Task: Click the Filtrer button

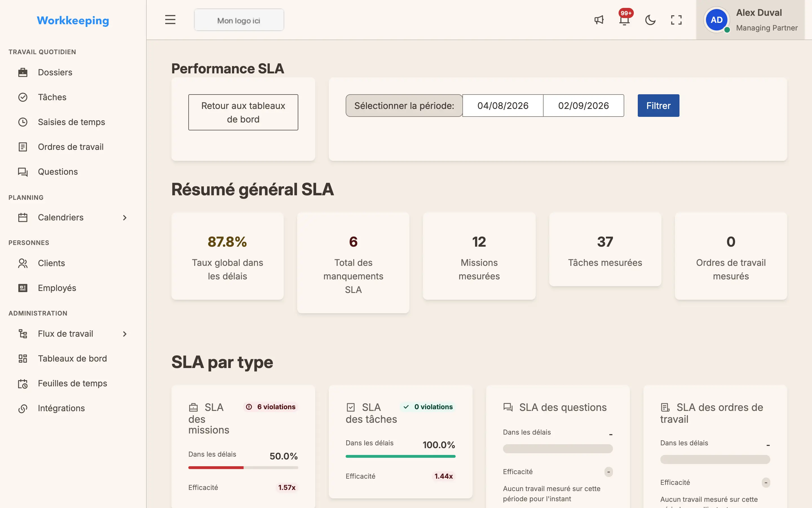Action: 658,106
